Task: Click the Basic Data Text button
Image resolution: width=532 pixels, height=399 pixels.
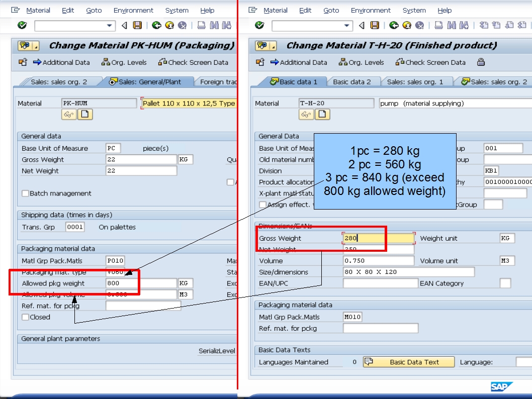Action: tap(408, 361)
